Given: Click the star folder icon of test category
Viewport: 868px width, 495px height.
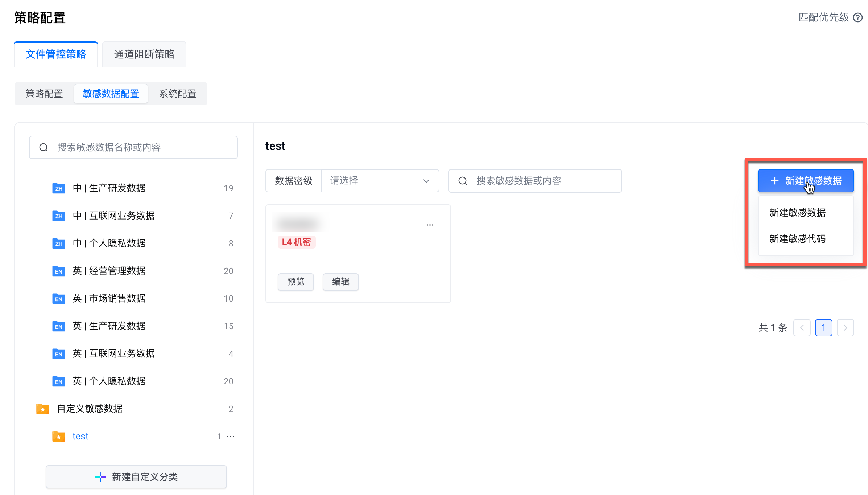Looking at the screenshot, I should tap(59, 436).
